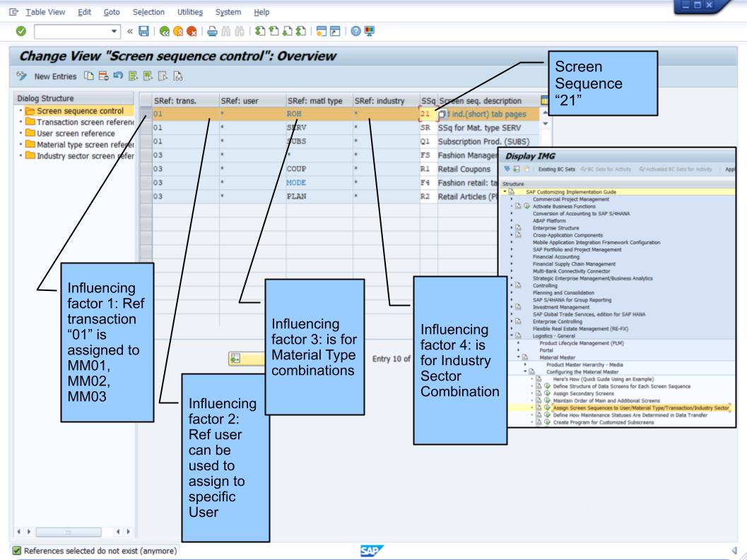The width and height of the screenshot is (747, 560).
Task: Click the ROH material type cell
Action: [319, 114]
